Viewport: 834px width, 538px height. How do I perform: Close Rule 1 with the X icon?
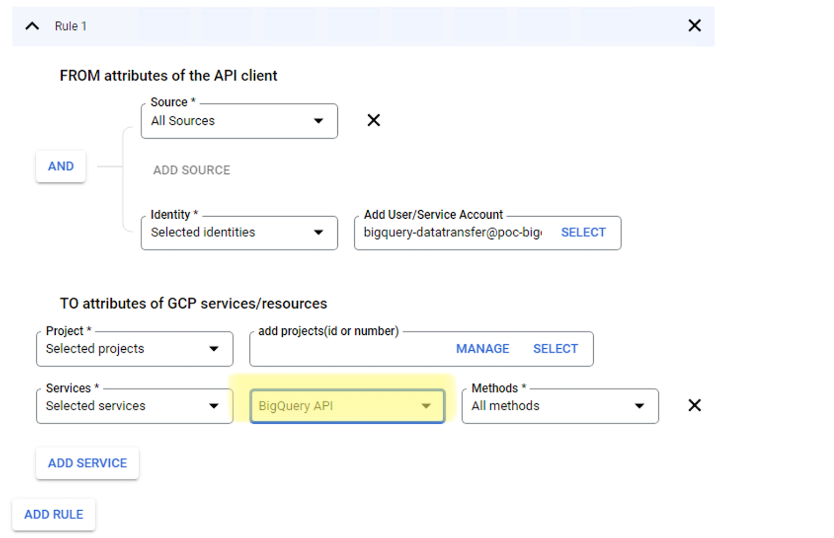695,26
